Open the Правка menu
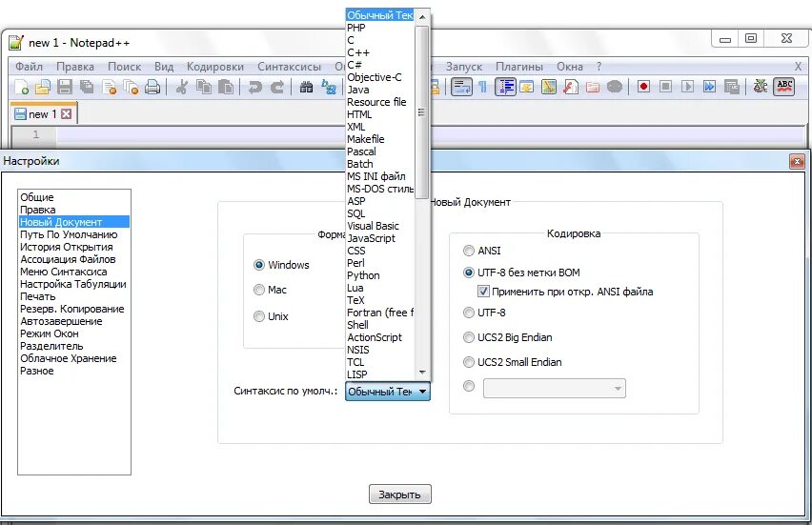The image size is (812, 525). pos(75,67)
